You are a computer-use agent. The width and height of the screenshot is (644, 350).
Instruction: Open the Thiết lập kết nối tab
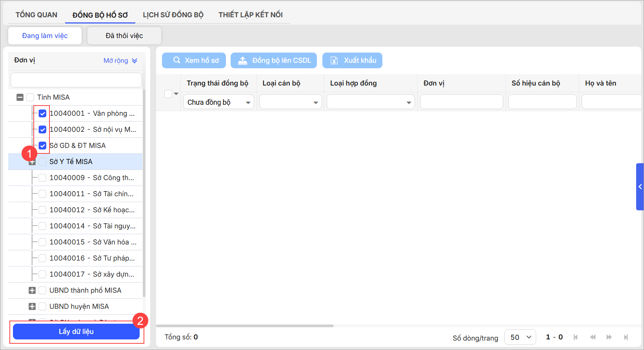click(x=250, y=15)
